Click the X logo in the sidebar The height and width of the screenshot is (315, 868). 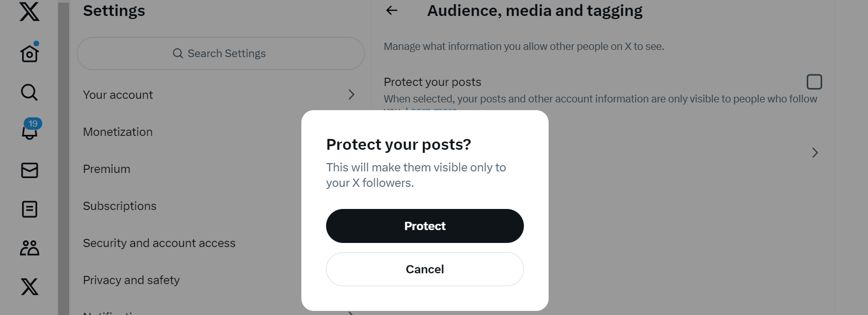(x=29, y=11)
